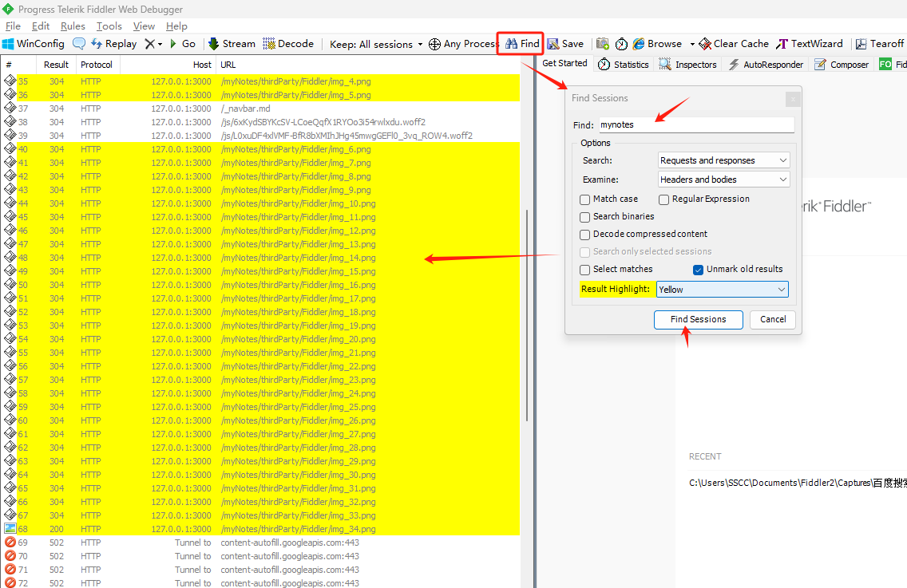Click the Find Sessions button

coord(698,319)
